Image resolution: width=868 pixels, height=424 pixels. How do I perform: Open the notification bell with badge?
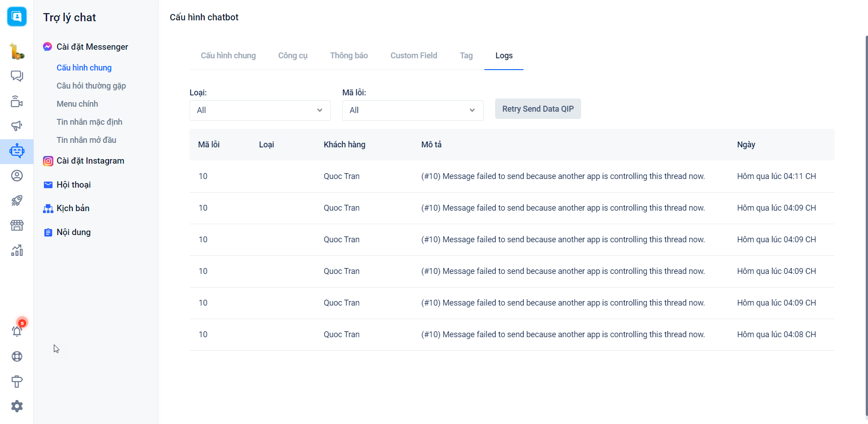[x=17, y=331]
